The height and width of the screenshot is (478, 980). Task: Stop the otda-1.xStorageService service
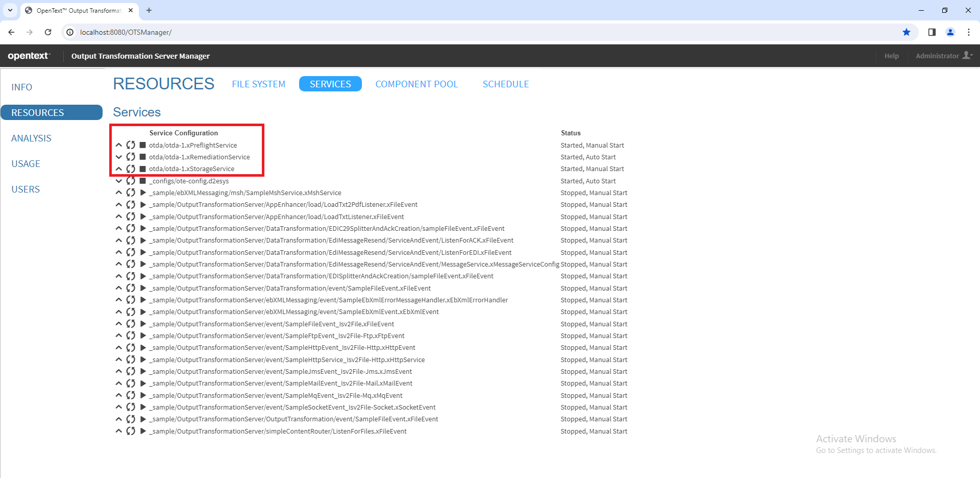point(143,169)
